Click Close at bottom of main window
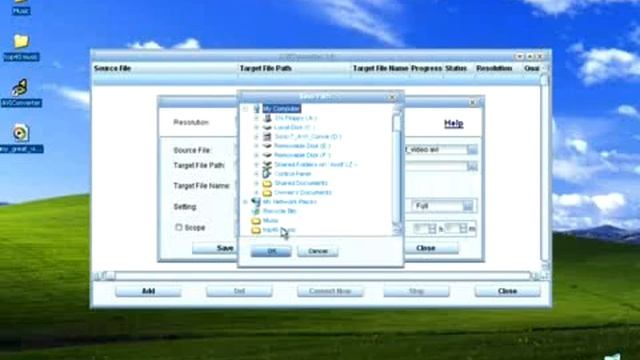Viewport: 640px width, 360px height. 507,291
